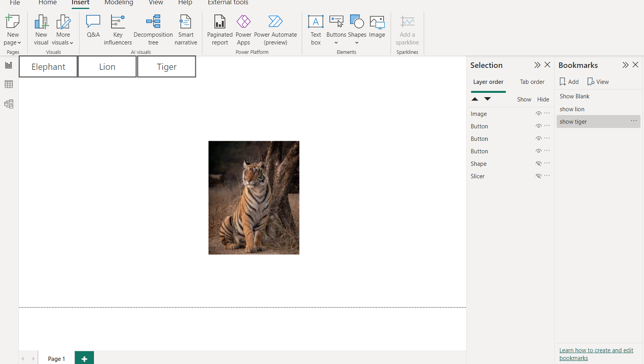Image resolution: width=644 pixels, height=364 pixels.
Task: Click the Elephant button on canvas
Action: (48, 67)
